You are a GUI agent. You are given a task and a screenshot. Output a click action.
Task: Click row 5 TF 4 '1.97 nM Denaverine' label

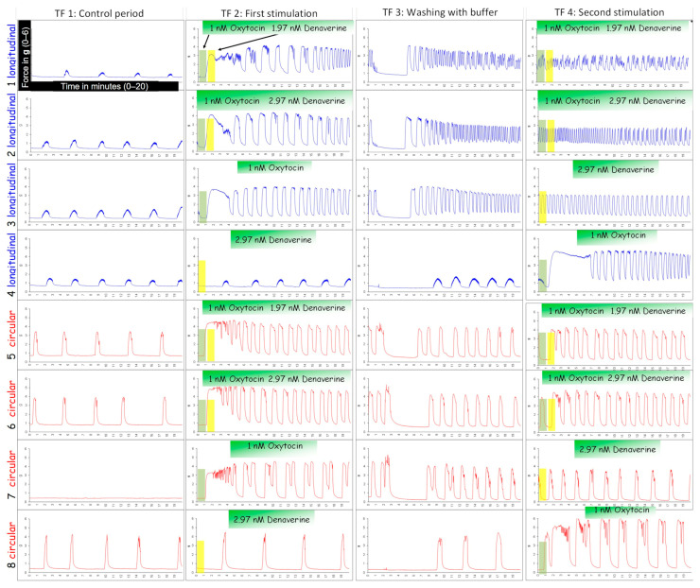pyautogui.click(x=648, y=311)
